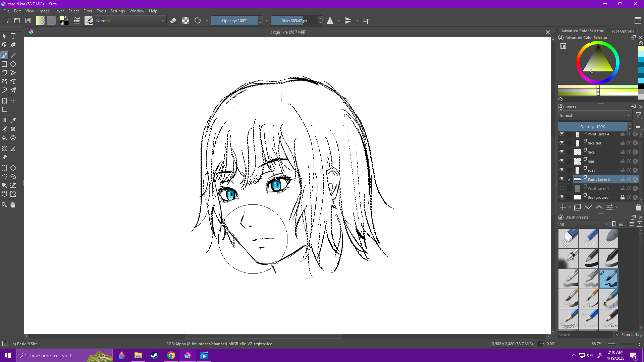Select the Gradient tool

pyautogui.click(x=4, y=120)
